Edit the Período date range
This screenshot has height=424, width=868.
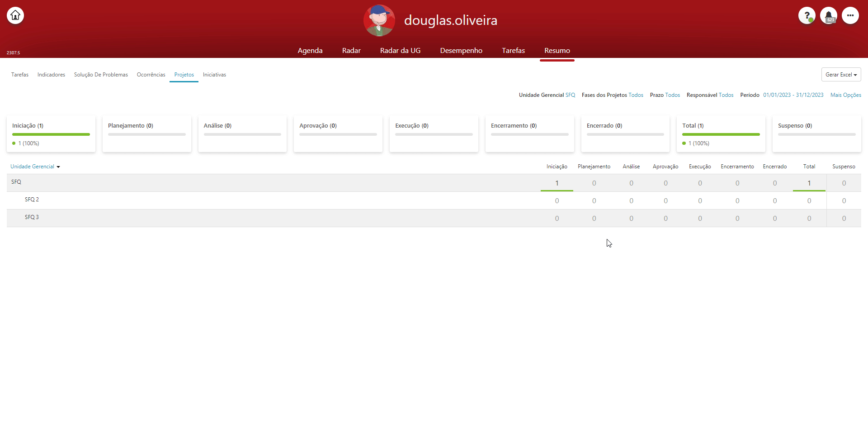click(793, 95)
